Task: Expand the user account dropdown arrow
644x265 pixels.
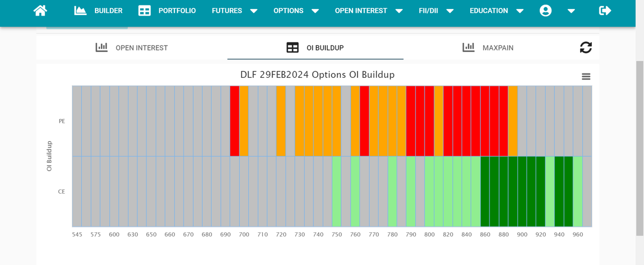Action: pyautogui.click(x=571, y=11)
